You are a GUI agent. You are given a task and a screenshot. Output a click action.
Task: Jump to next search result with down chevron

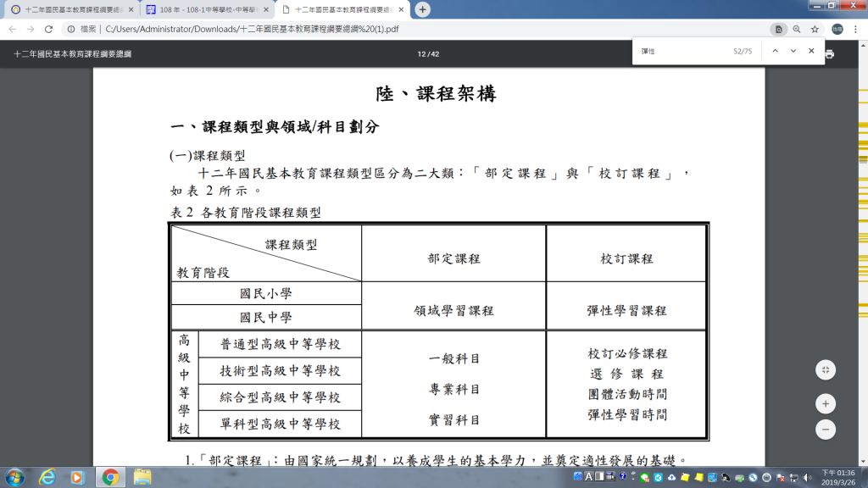tap(793, 51)
